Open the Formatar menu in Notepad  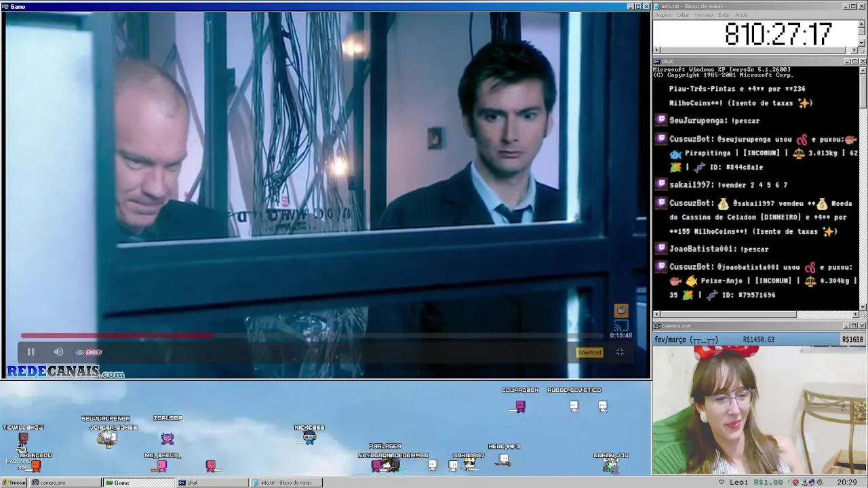[704, 15]
